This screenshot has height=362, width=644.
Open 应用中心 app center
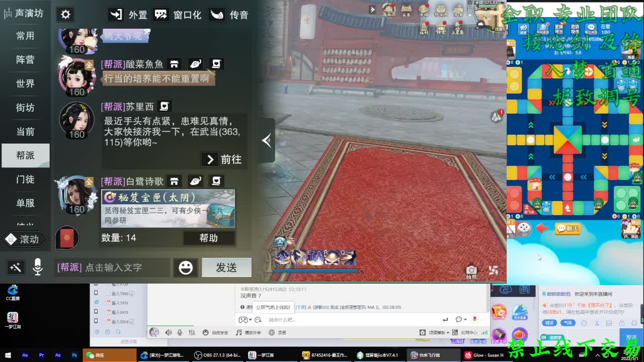point(466,332)
